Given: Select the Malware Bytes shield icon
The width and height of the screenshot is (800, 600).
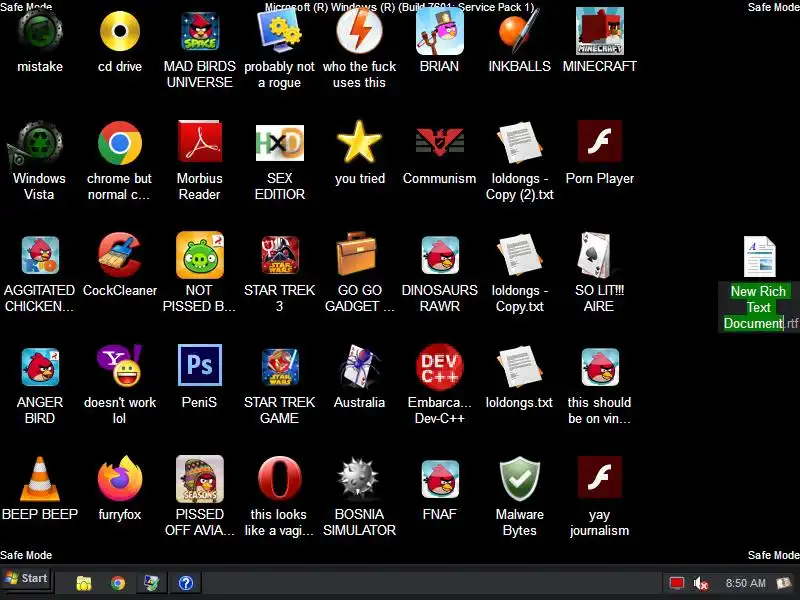Looking at the screenshot, I should pyautogui.click(x=519, y=479).
